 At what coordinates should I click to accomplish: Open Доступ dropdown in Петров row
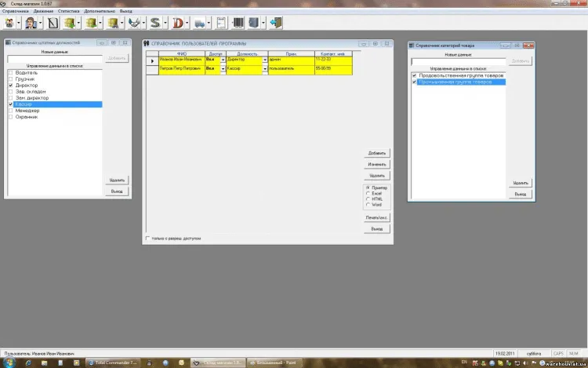223,69
